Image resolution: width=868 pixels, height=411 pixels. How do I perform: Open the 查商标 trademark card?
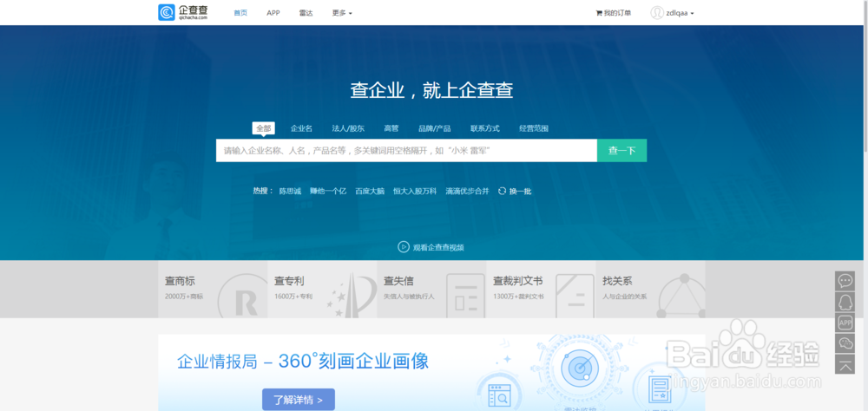(213, 290)
